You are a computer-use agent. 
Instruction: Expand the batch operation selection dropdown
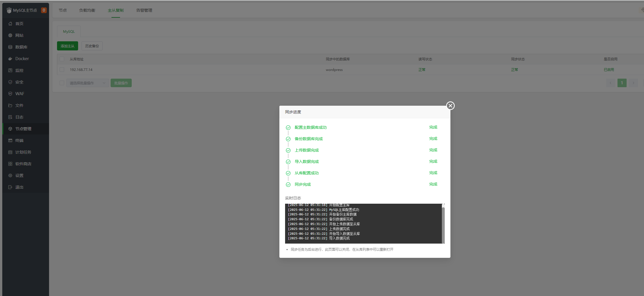point(88,83)
